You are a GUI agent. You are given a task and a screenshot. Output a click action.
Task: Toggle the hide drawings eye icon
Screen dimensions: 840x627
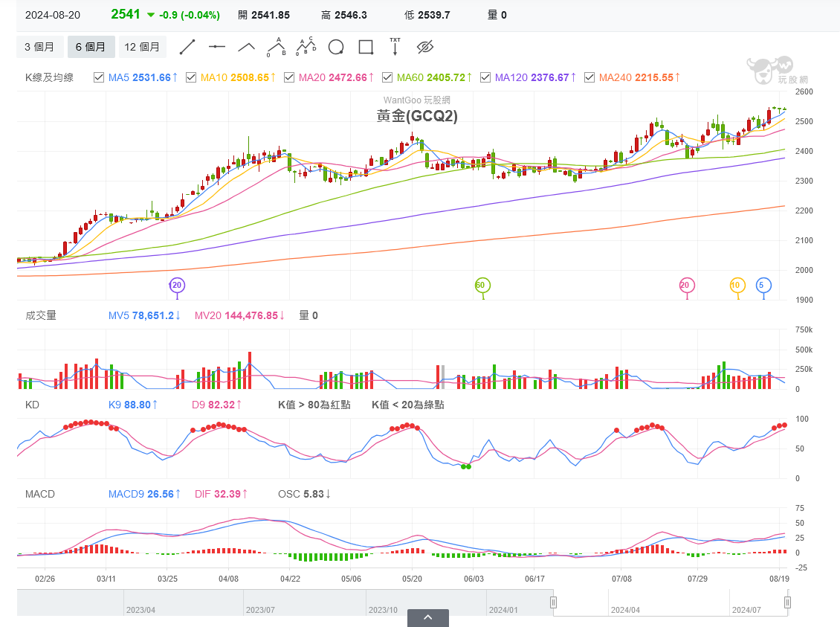point(424,47)
